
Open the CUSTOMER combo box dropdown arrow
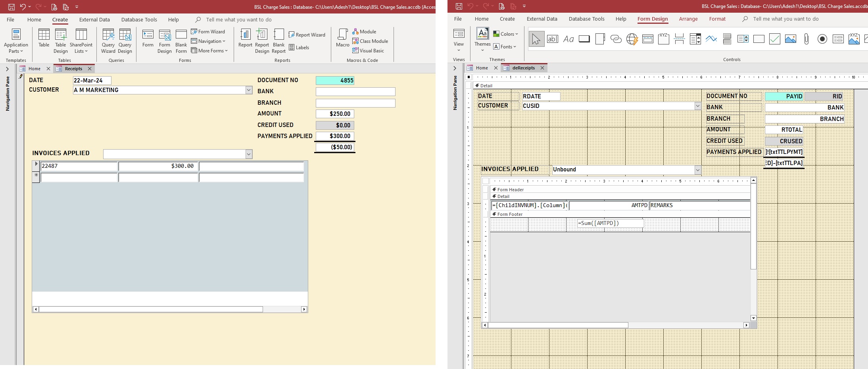pos(249,90)
